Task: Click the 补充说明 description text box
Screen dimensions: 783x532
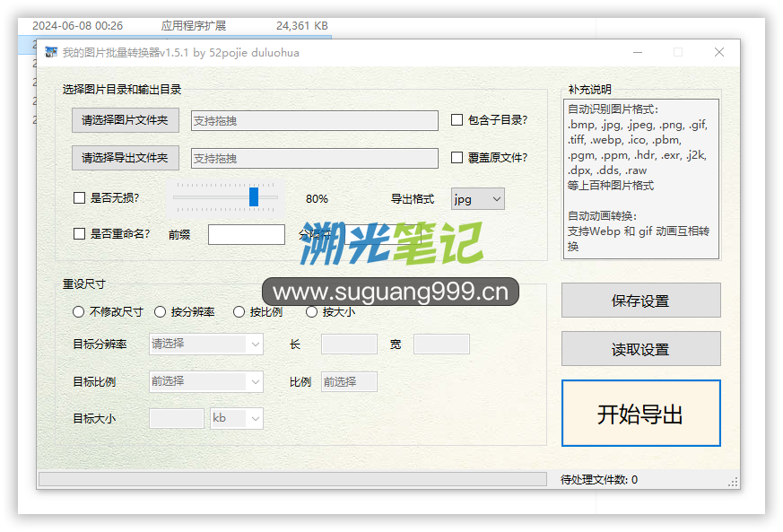Action: pos(641,179)
